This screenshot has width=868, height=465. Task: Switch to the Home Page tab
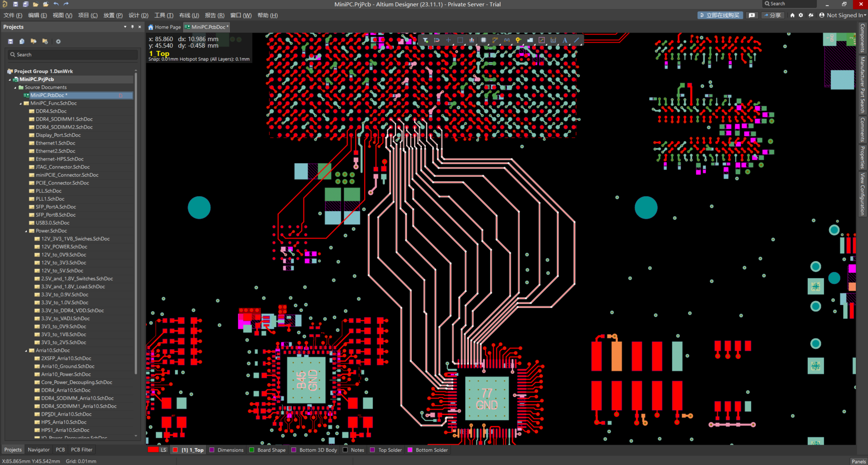tap(164, 27)
